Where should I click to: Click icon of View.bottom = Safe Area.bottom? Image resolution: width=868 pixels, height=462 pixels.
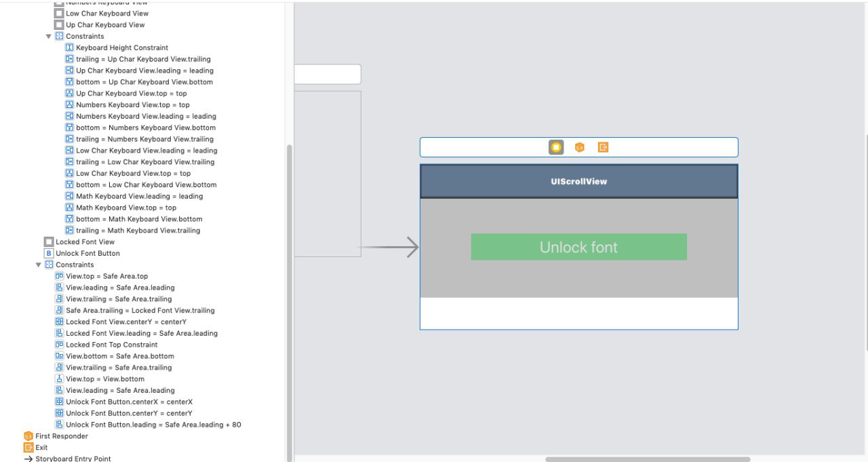coord(60,356)
